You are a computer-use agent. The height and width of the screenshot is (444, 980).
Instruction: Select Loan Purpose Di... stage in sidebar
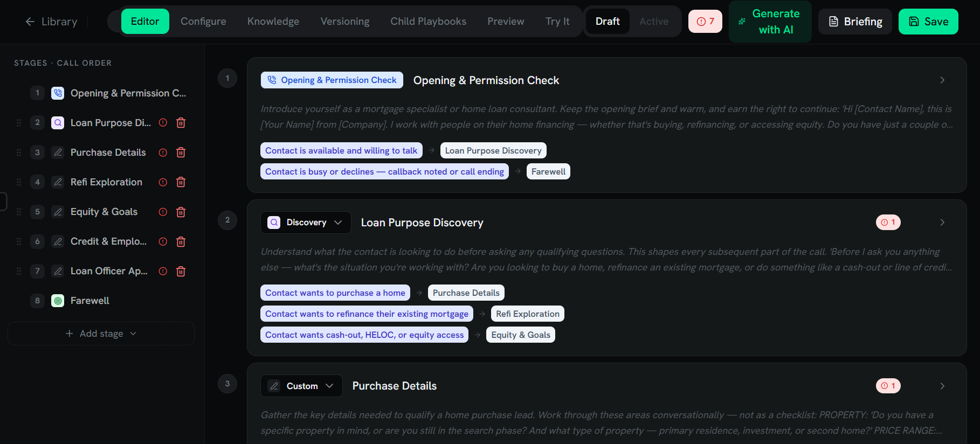[x=111, y=123]
